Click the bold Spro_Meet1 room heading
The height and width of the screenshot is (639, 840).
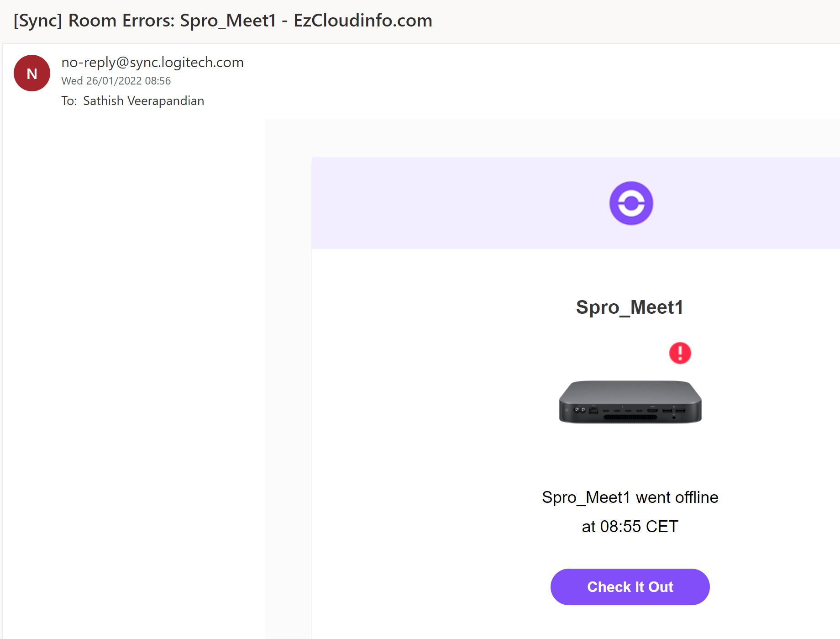630,307
